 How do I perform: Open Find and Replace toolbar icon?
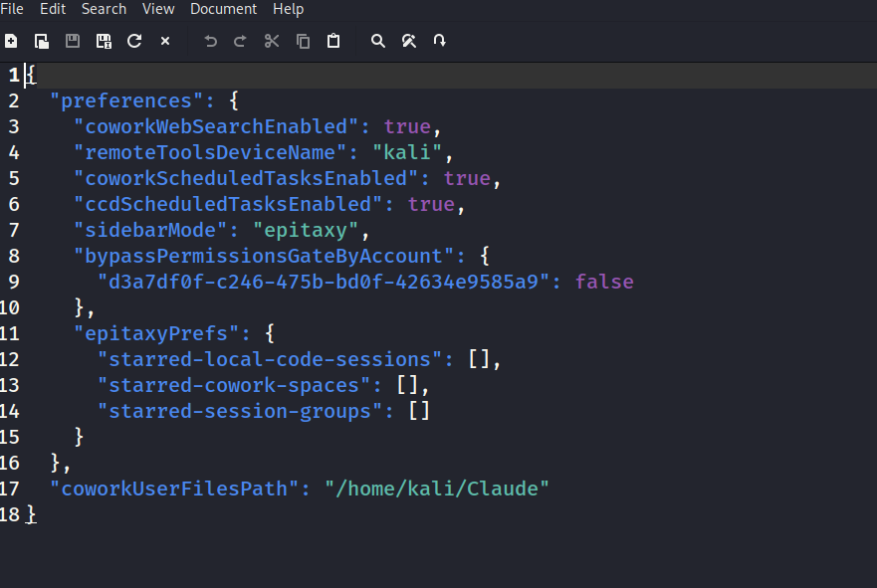point(409,41)
